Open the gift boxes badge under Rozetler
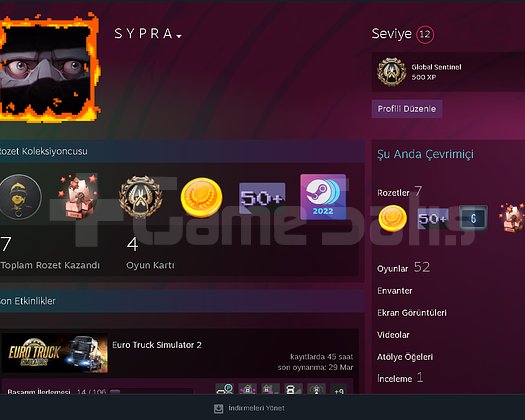 click(x=512, y=218)
